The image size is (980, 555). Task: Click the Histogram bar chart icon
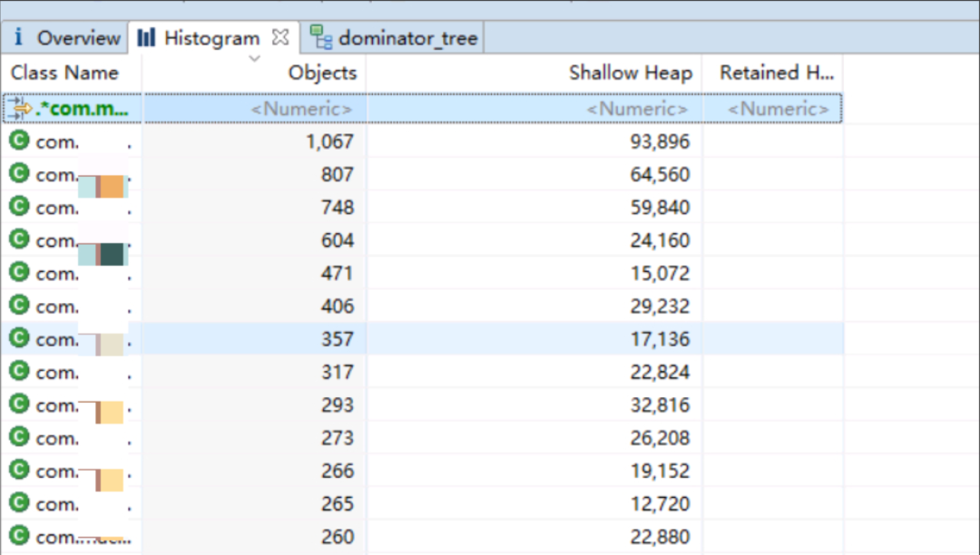[x=145, y=37]
